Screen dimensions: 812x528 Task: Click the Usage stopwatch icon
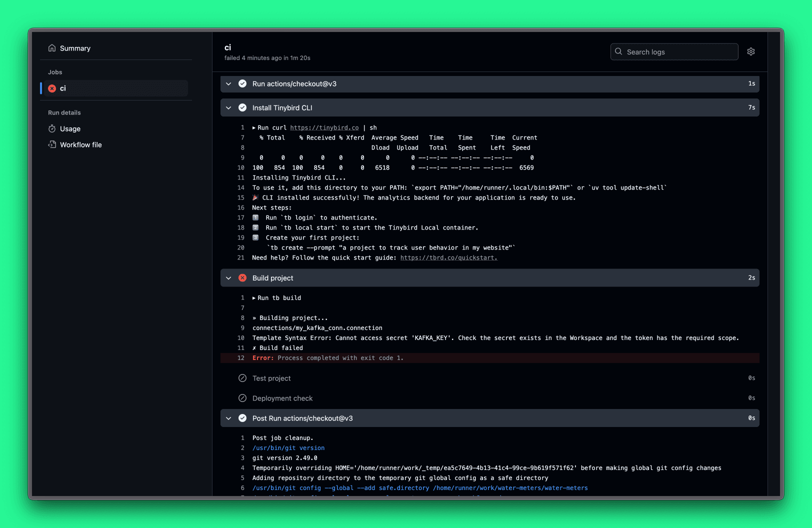pyautogui.click(x=52, y=128)
